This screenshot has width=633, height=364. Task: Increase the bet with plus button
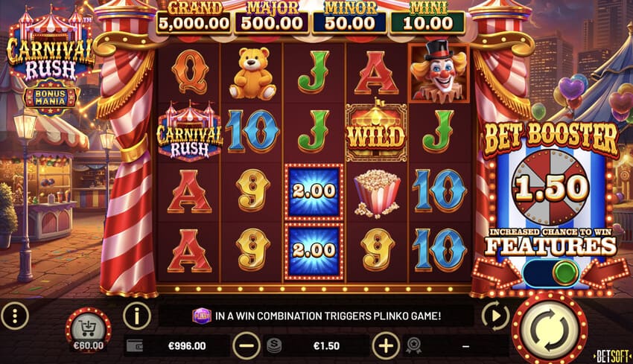(386, 346)
